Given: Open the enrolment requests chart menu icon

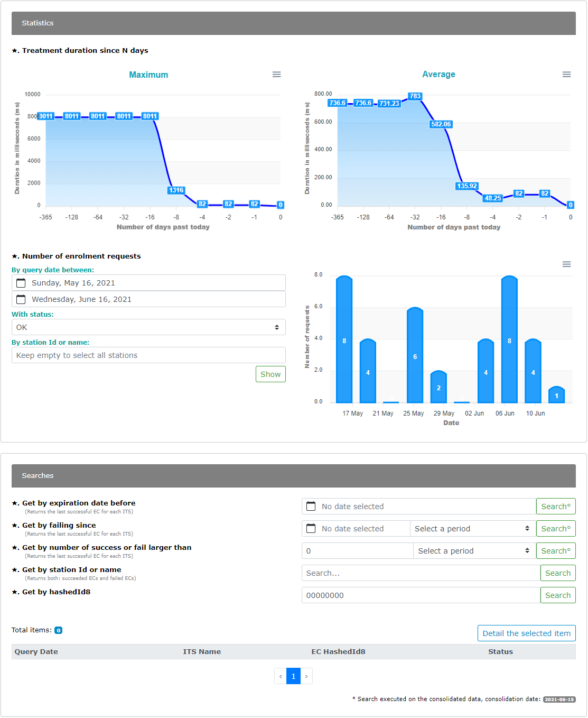Looking at the screenshot, I should point(566,264).
